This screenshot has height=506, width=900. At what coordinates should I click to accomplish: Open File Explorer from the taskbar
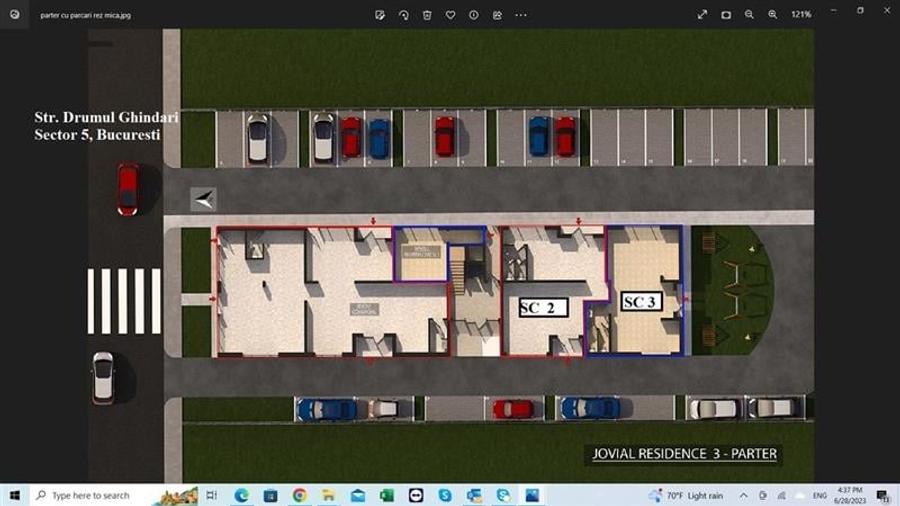[x=328, y=495]
